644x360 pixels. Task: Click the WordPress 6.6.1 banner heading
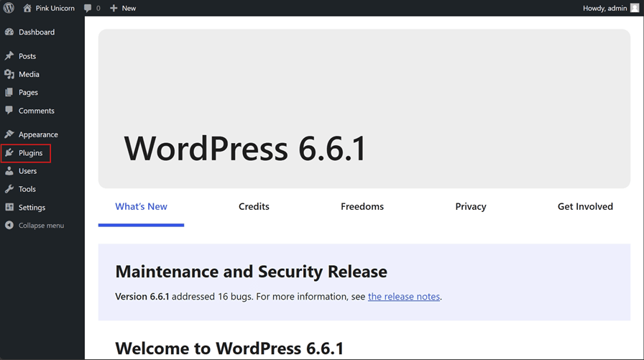(x=245, y=148)
